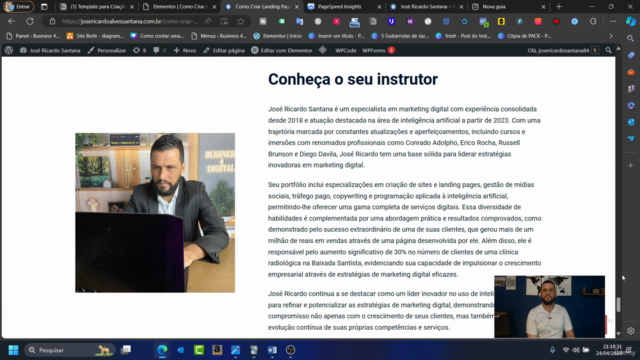Toggle read aloud icon in address bar
640x360 pixels.
pos(208,21)
